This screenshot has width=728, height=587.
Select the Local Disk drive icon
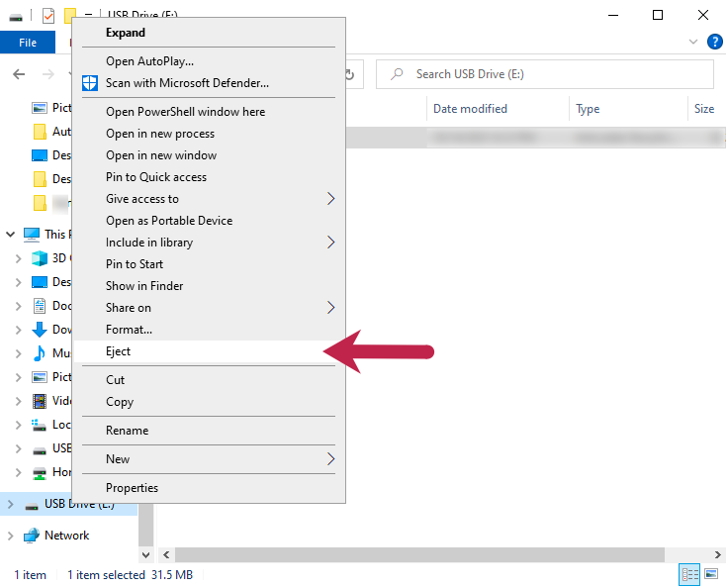39,425
